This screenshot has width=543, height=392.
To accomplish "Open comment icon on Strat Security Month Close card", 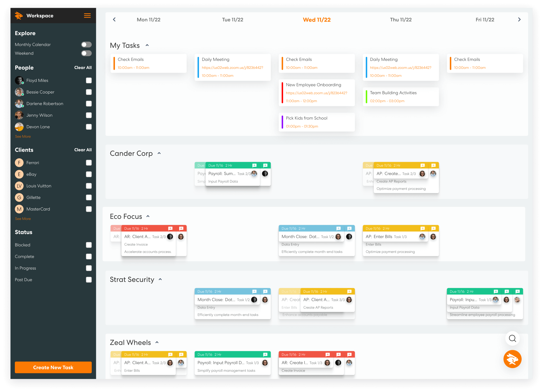I will [x=254, y=291].
